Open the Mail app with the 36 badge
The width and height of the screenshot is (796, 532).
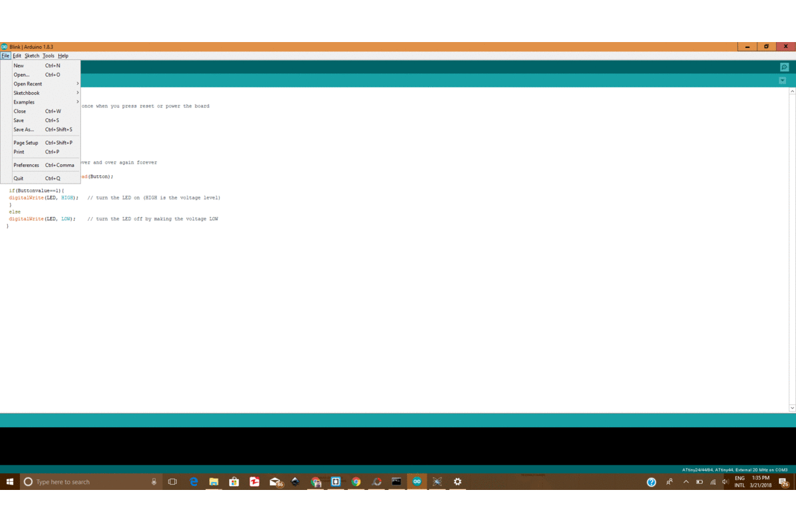276,482
